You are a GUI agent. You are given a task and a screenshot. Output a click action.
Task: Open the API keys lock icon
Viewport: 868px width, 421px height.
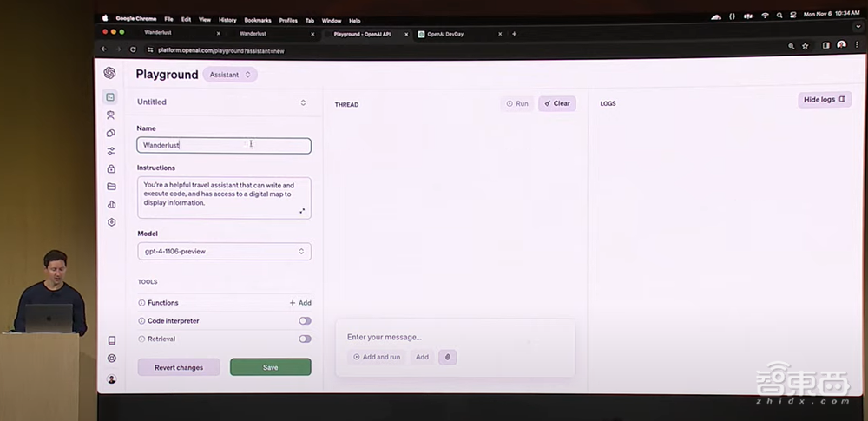pos(111,168)
